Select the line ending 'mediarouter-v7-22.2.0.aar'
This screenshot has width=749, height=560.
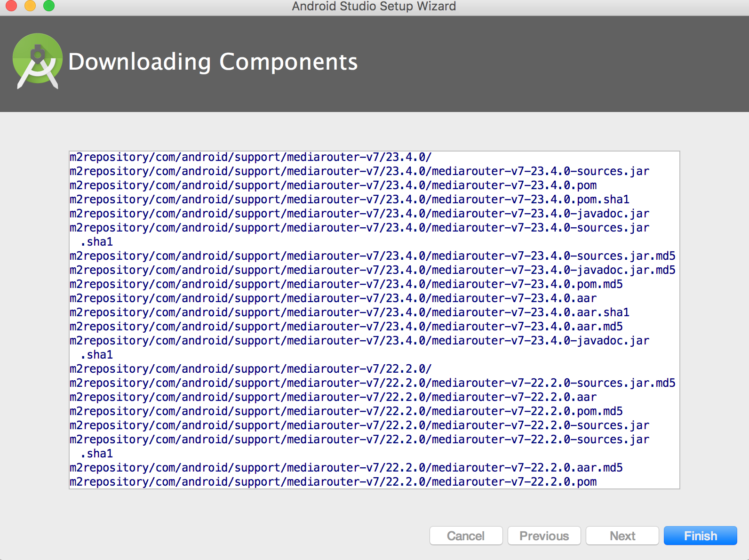333,397
